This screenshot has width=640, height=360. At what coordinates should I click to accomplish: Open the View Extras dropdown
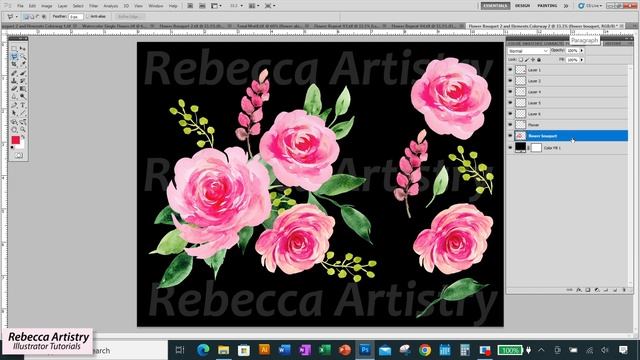coord(217,6)
